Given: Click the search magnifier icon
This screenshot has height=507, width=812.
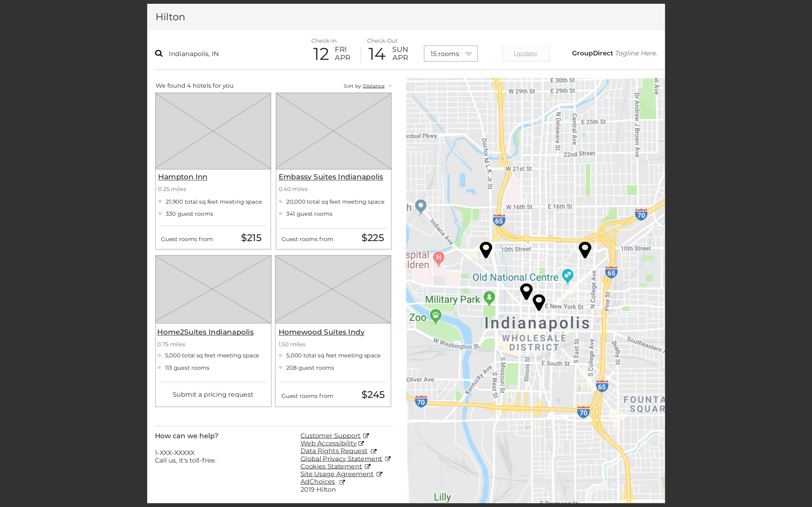Looking at the screenshot, I should coord(159,54).
